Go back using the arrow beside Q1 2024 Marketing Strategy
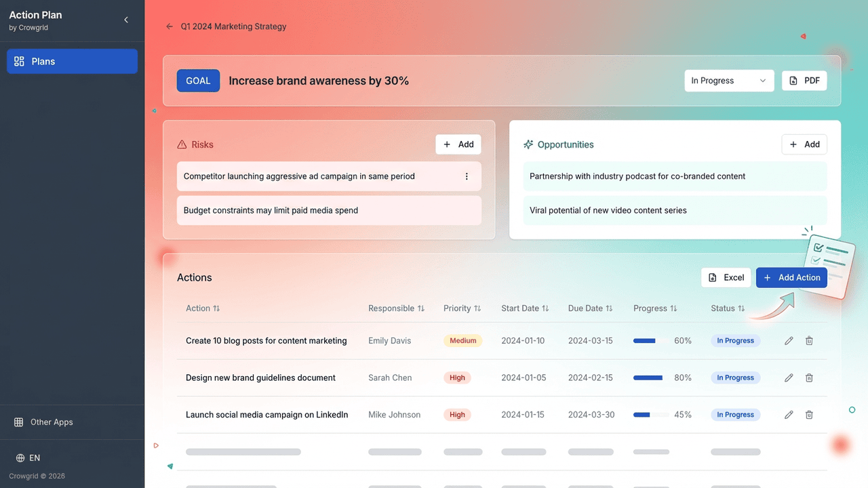 (x=170, y=26)
